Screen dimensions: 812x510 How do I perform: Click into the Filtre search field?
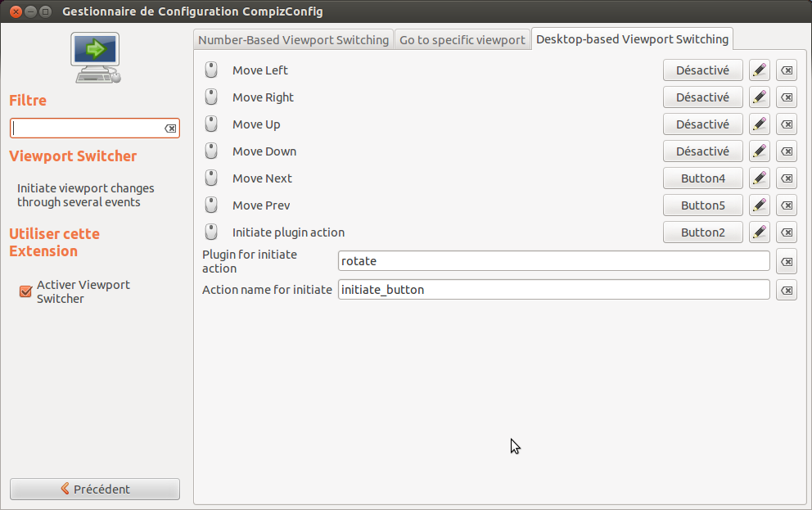(x=86, y=129)
